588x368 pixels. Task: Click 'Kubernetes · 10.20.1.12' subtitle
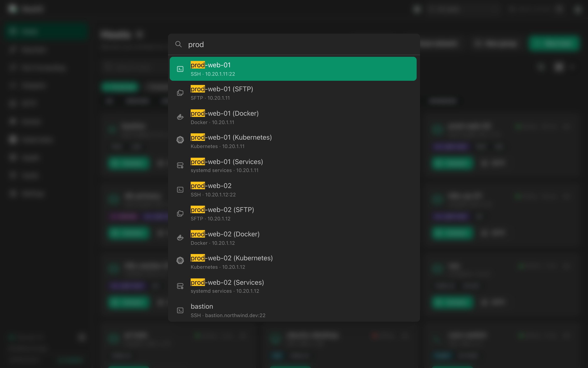(x=218, y=267)
